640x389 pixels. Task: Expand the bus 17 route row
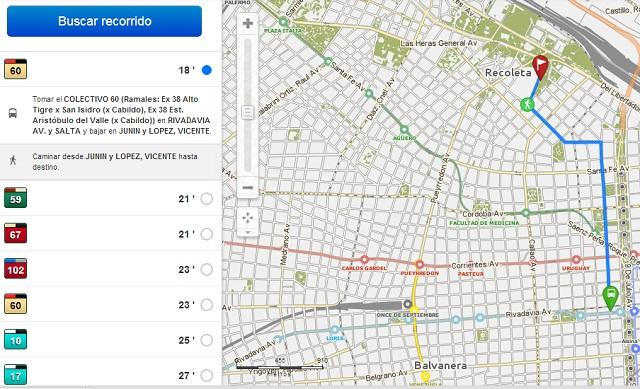click(110, 375)
